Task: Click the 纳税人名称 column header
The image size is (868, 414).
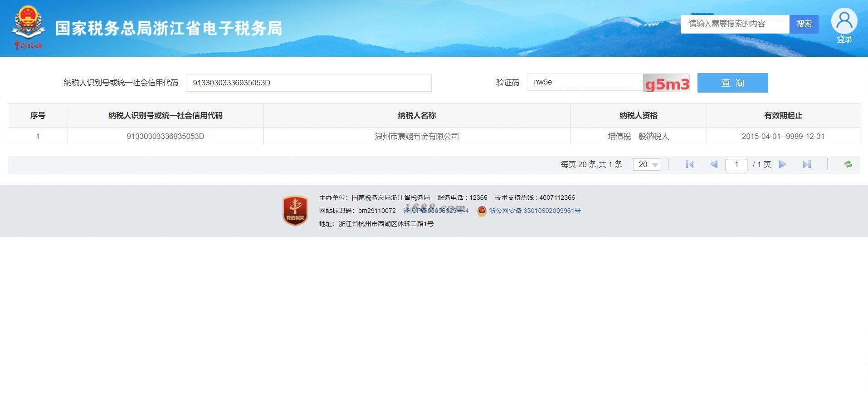Action: point(417,116)
